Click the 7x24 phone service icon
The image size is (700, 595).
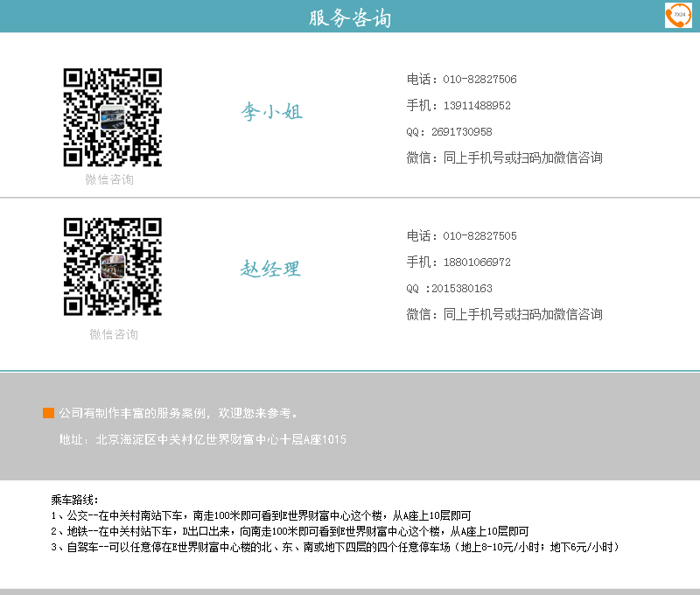678,15
